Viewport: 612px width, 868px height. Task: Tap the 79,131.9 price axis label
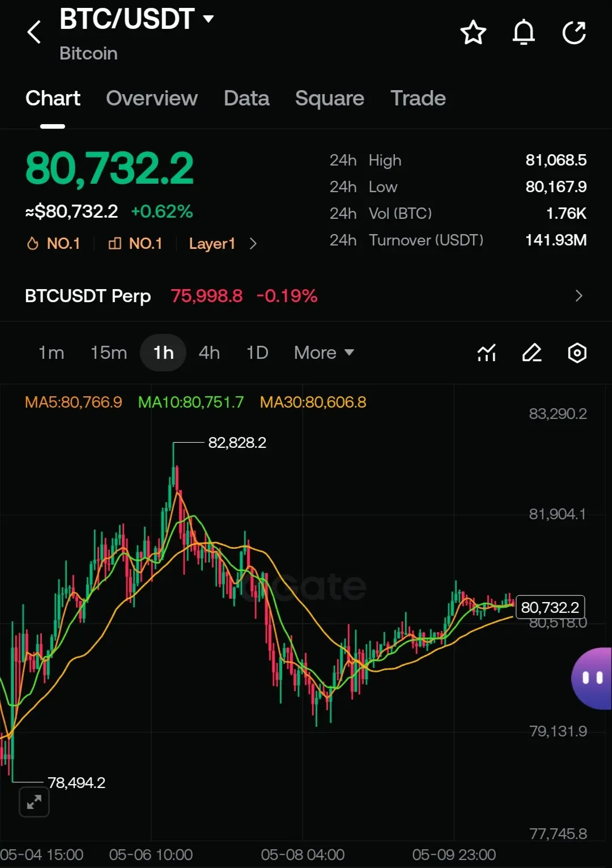pos(558,731)
